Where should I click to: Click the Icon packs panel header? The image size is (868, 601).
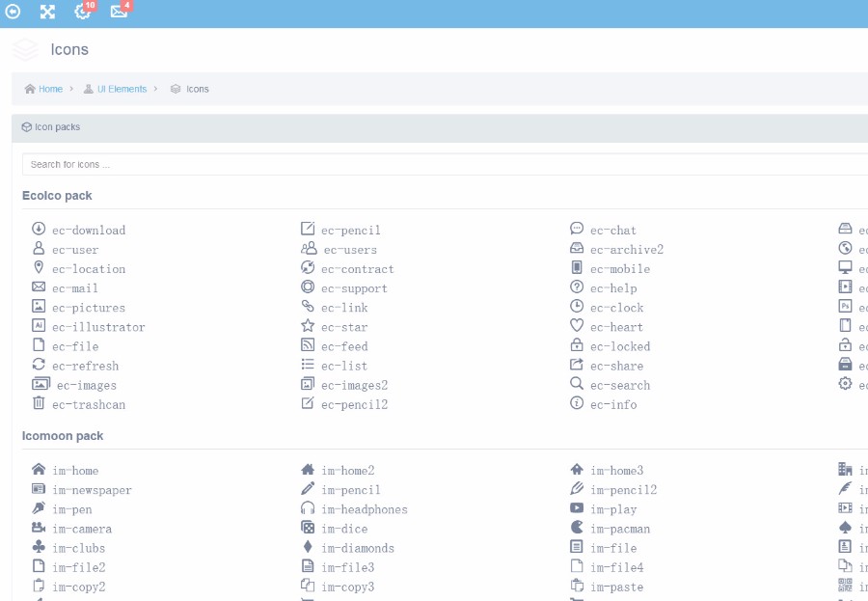pyautogui.click(x=440, y=127)
